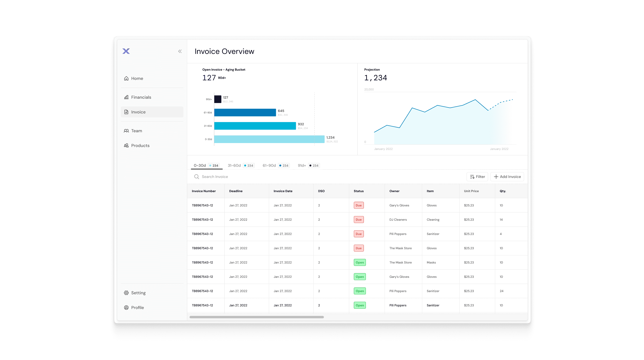
Task: Click the Open badge in the Masks row
Action: point(360,262)
